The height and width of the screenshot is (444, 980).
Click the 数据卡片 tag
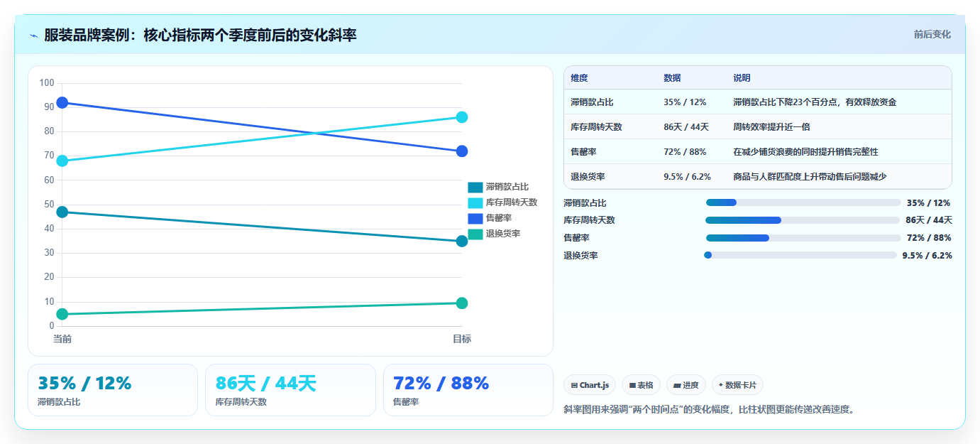pyautogui.click(x=738, y=385)
